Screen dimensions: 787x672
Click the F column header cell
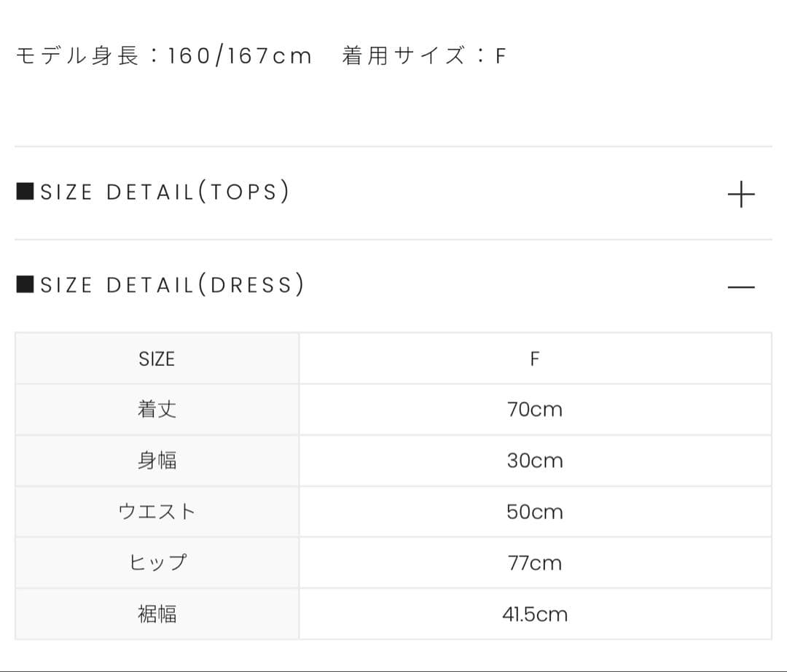click(x=535, y=359)
